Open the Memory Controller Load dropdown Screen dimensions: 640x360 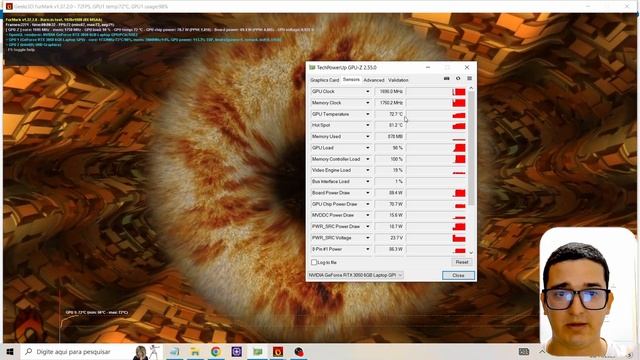(x=367, y=159)
